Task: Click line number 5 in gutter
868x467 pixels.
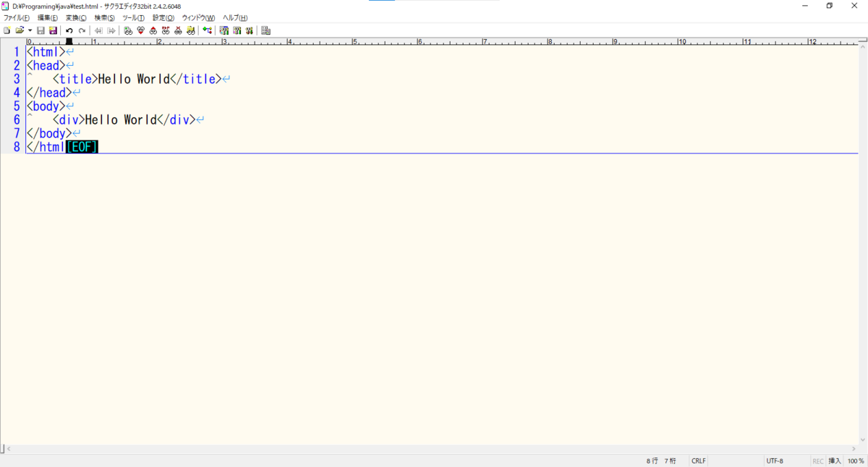Action: tap(17, 106)
